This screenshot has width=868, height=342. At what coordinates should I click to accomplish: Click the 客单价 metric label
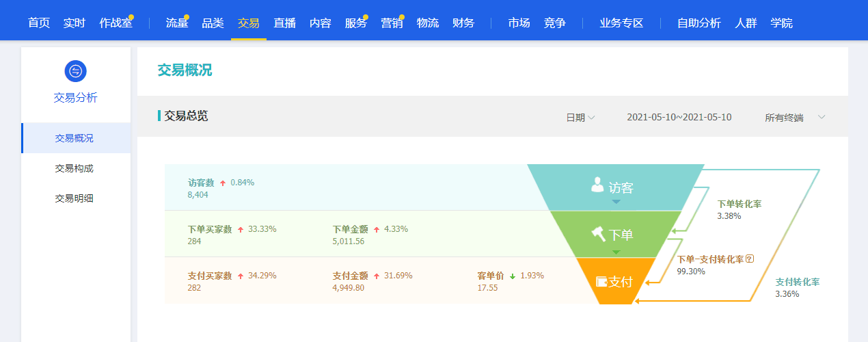(491, 276)
